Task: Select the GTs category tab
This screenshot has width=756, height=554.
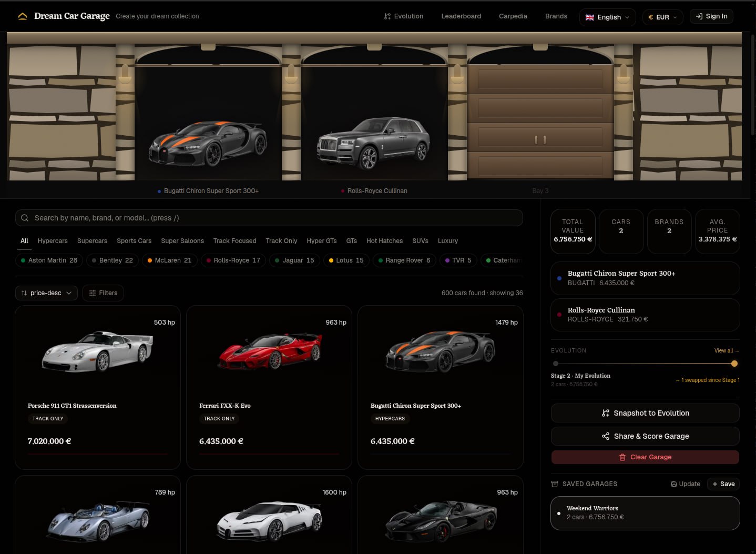Action: 352,241
